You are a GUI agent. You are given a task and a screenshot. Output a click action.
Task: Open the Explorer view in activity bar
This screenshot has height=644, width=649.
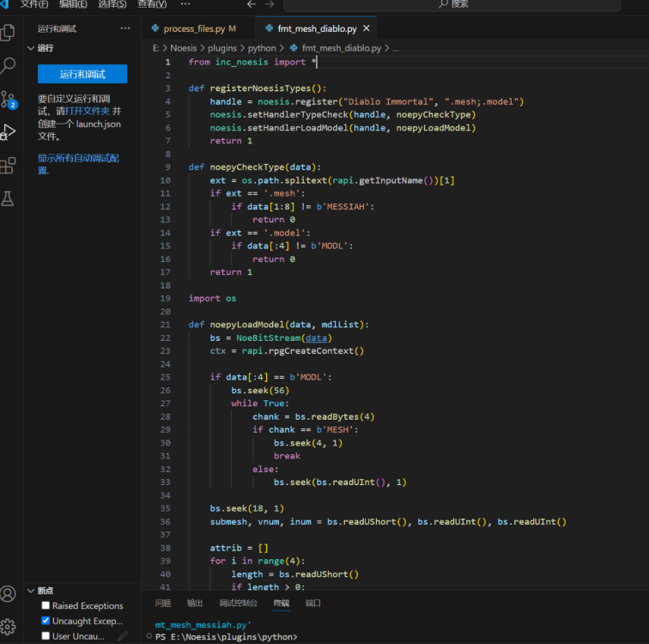[x=8, y=33]
